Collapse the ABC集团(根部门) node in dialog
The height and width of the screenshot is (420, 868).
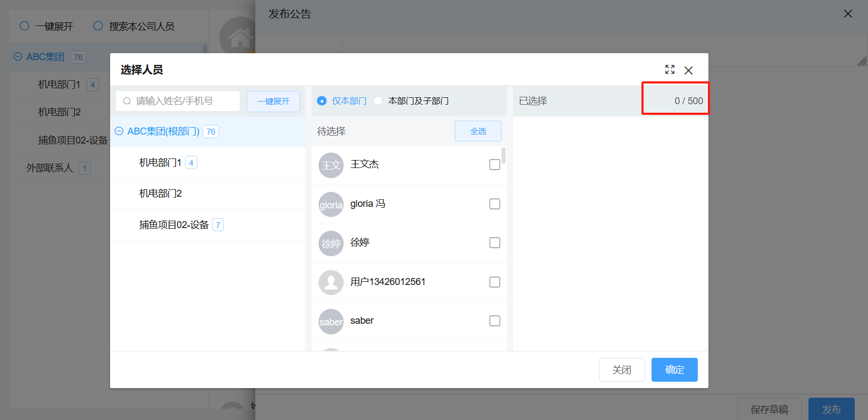(119, 131)
